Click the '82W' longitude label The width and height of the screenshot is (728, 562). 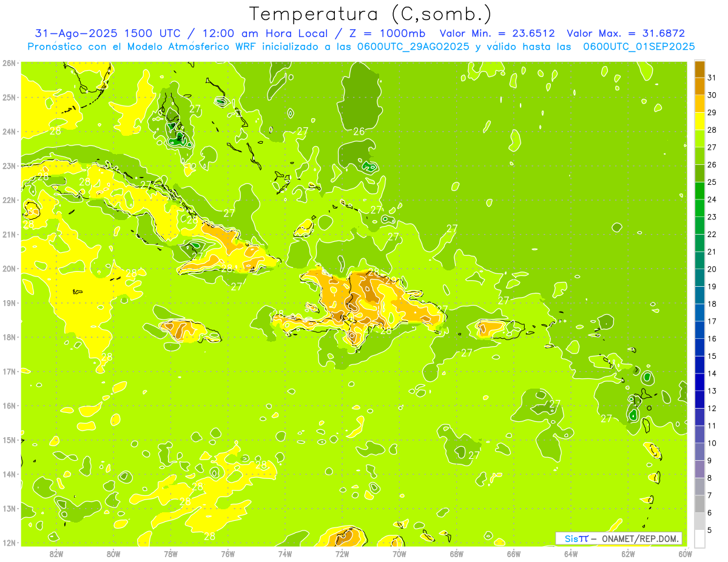point(56,554)
